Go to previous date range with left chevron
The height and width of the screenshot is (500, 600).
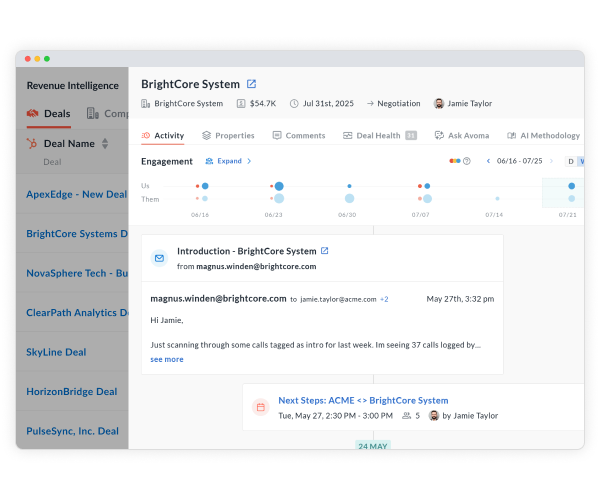point(488,161)
